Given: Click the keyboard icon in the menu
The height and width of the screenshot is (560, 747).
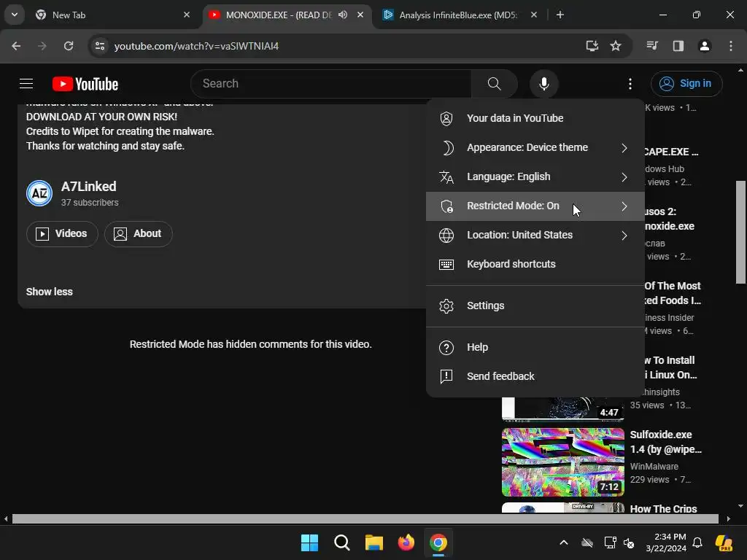Looking at the screenshot, I should click(x=446, y=264).
